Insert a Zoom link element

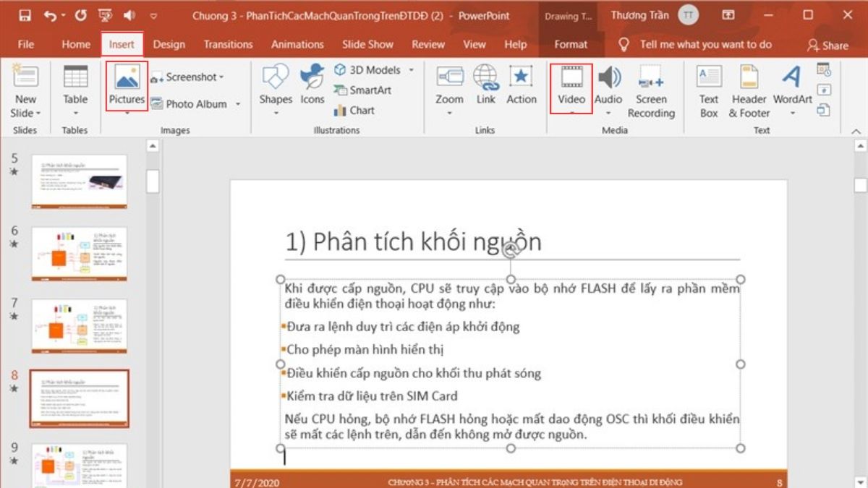pyautogui.click(x=449, y=87)
